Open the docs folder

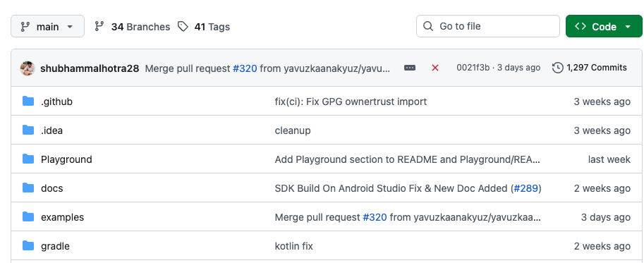coord(51,188)
